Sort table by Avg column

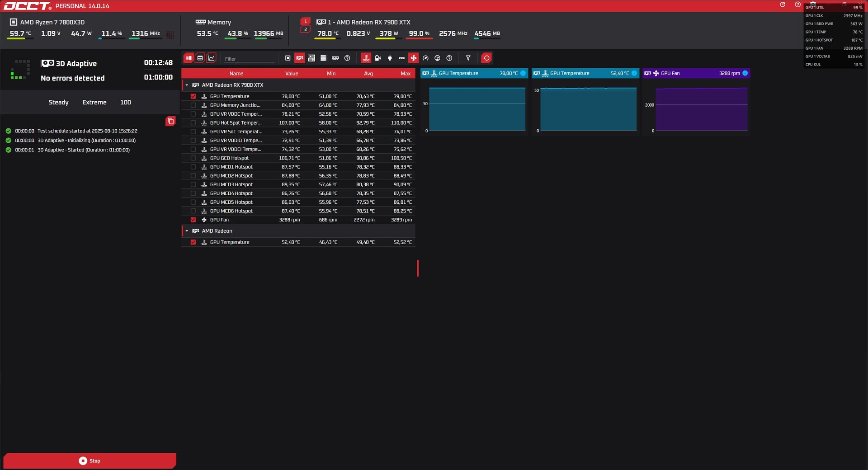click(x=368, y=73)
